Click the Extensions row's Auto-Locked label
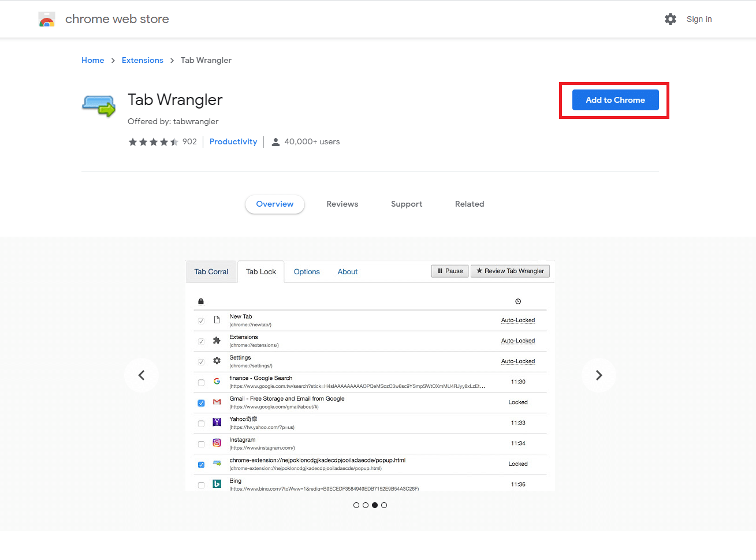This screenshot has height=560, width=756. tap(518, 341)
